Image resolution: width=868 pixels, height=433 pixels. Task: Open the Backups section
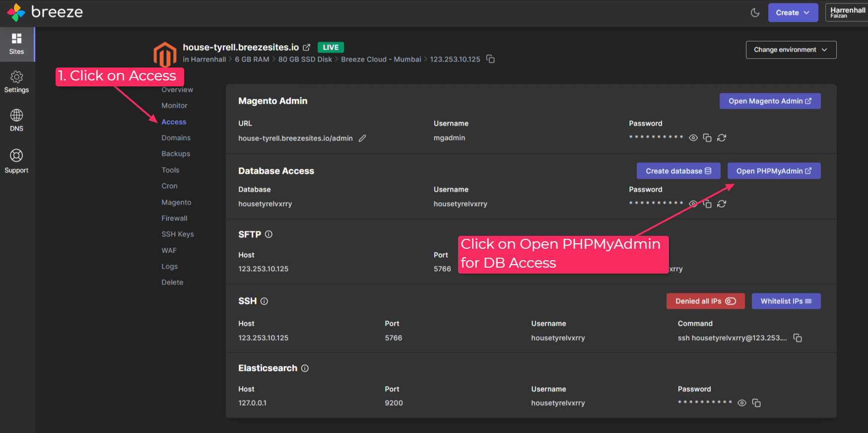(176, 153)
